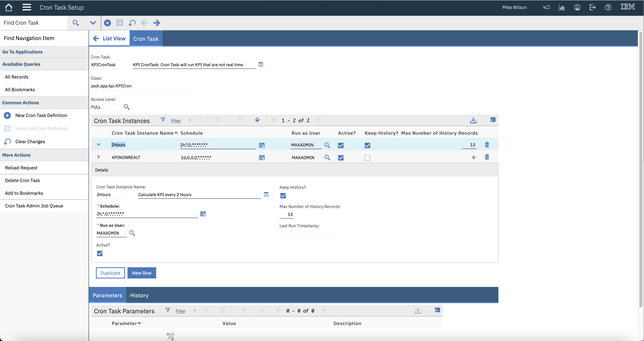Click the Clear Changes toolbar icon
This screenshot has width=644, height=341.
point(132,23)
